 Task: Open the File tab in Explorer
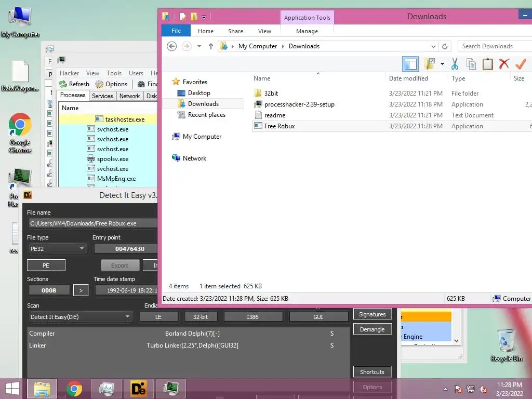coord(176,31)
